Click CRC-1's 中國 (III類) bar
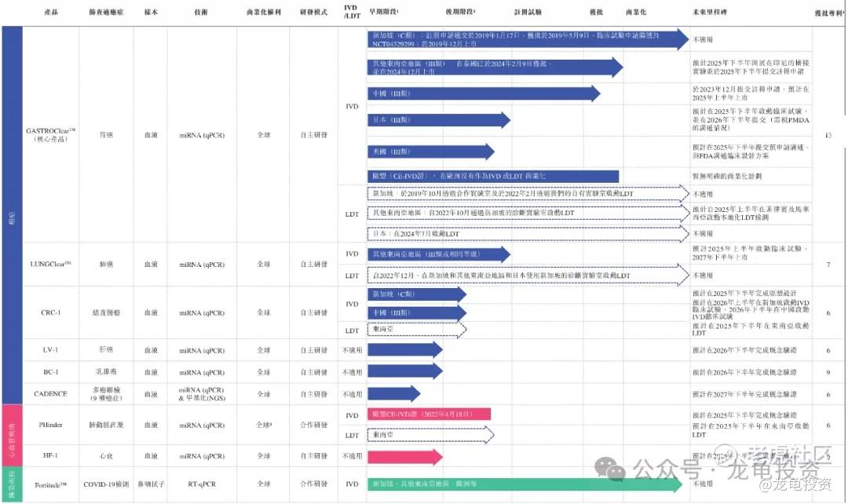 [416, 312]
